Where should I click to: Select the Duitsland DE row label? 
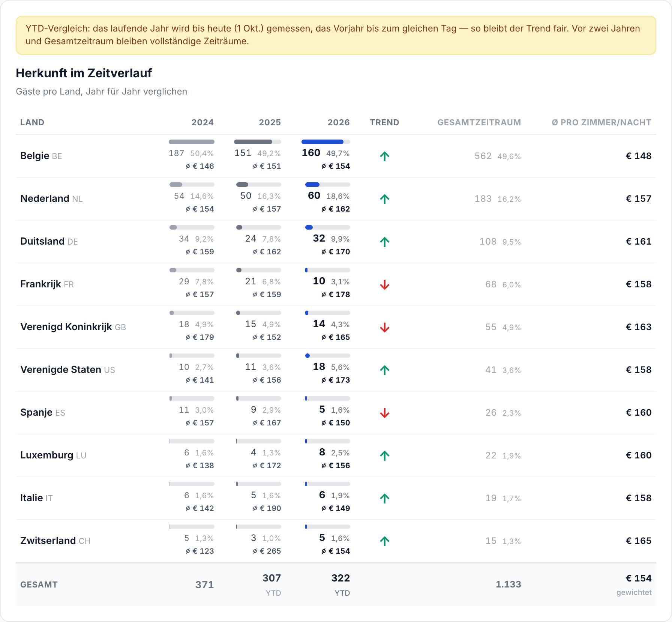tap(49, 241)
